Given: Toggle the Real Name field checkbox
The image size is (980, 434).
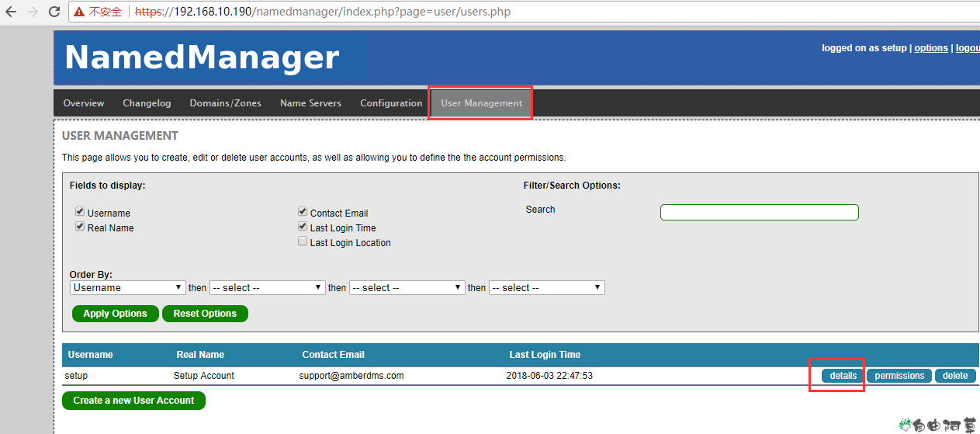Looking at the screenshot, I should point(80,227).
